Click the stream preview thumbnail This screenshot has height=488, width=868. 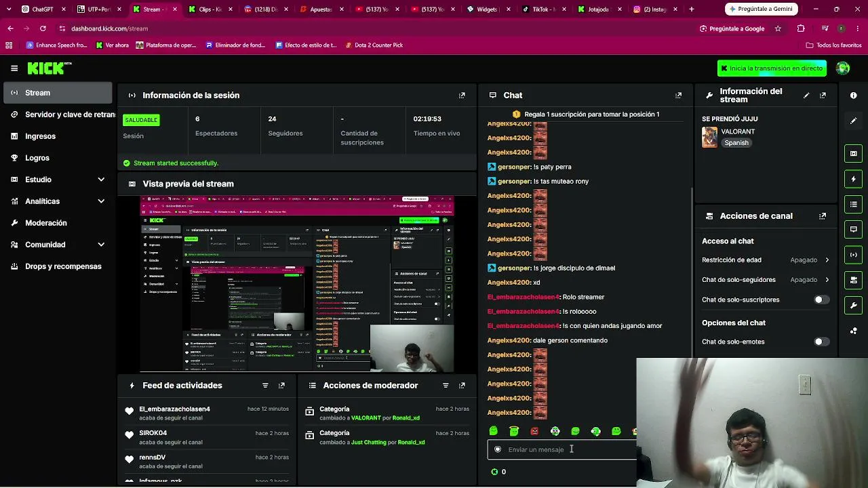point(297,284)
